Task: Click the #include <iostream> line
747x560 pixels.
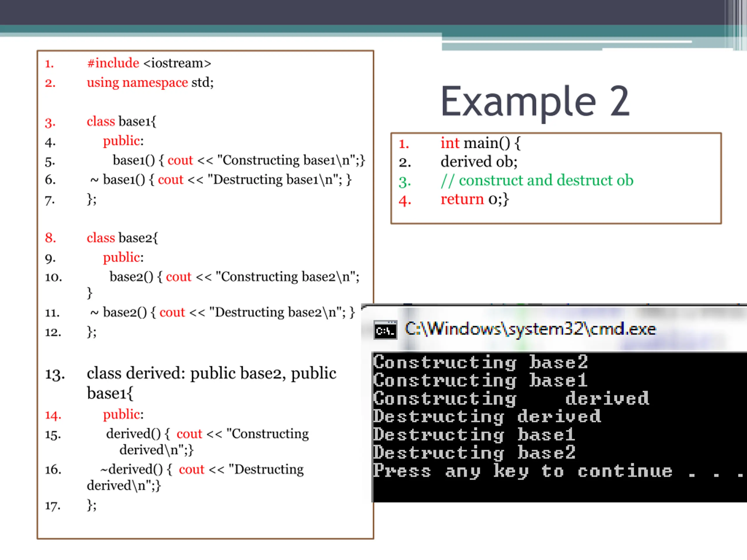Action: click(149, 63)
